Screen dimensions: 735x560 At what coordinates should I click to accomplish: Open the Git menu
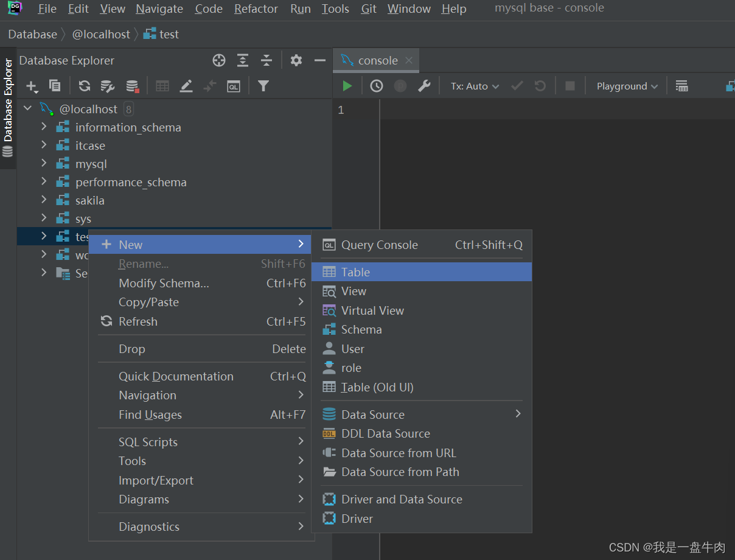[x=369, y=9]
